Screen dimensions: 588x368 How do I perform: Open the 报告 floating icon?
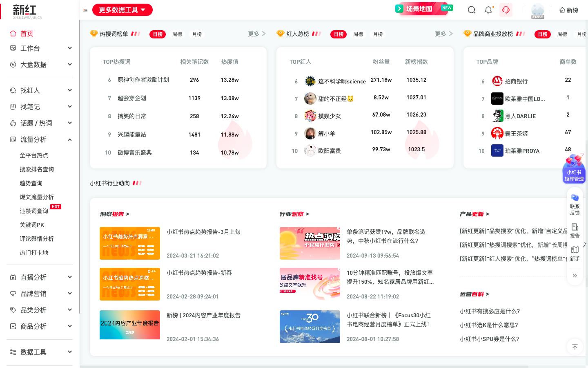pos(575,231)
